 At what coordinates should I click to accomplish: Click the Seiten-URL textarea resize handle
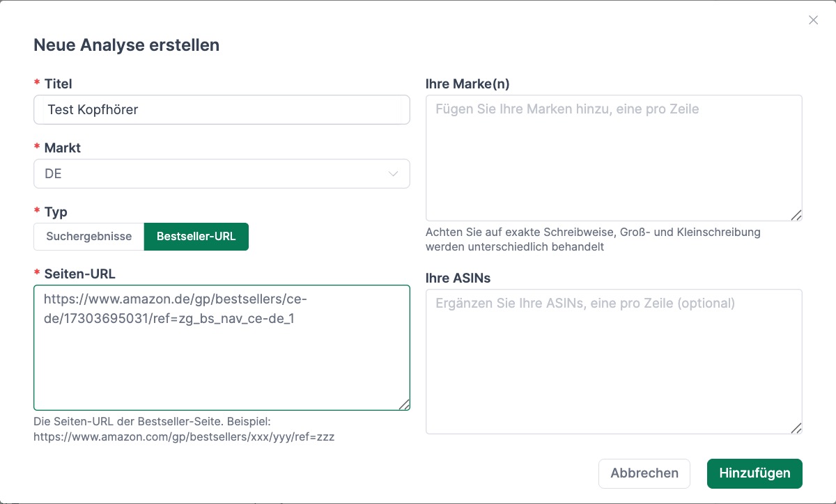click(x=404, y=404)
